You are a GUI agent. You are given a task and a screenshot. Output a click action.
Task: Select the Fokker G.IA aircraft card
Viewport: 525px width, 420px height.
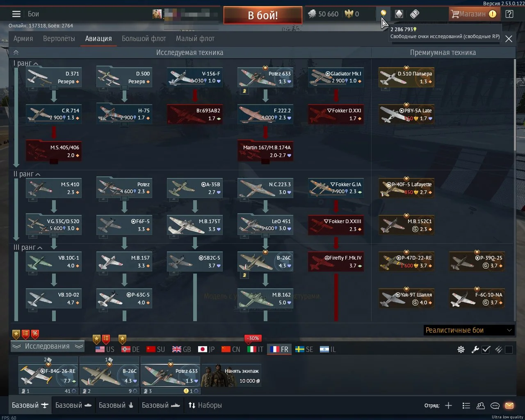[336, 188]
